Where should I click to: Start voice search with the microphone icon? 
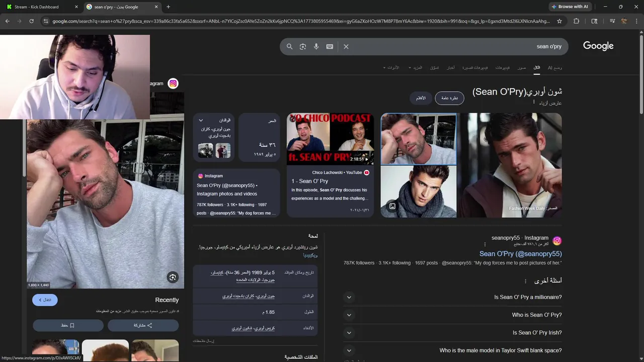point(316,46)
